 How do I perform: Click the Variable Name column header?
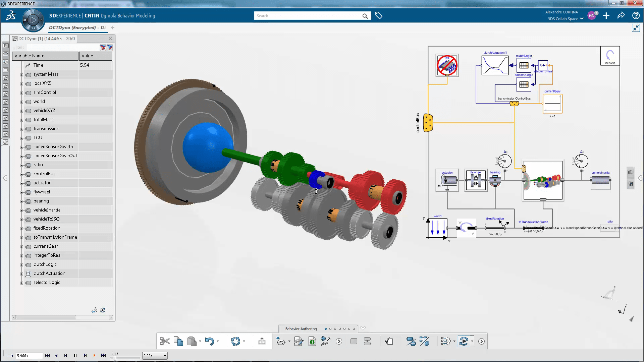click(45, 56)
